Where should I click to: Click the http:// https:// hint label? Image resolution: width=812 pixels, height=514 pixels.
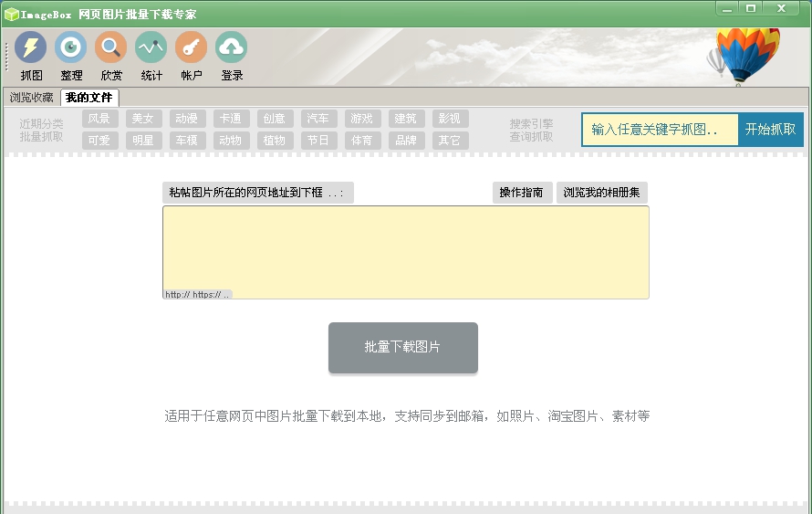[197, 294]
